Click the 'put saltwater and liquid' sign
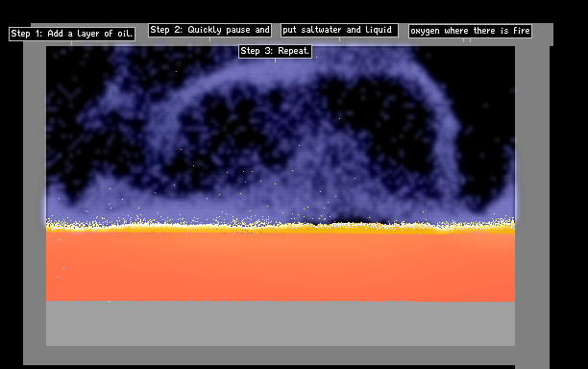588x369 pixels. pyautogui.click(x=339, y=30)
